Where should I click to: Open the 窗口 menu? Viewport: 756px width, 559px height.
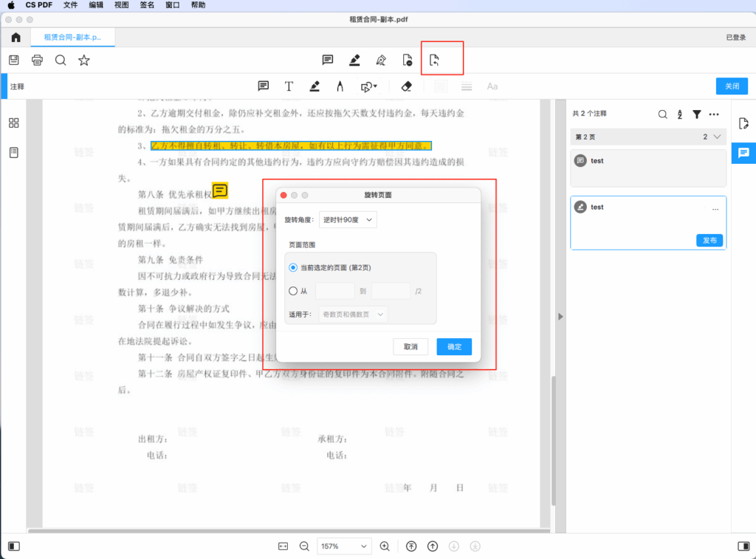coord(173,5)
